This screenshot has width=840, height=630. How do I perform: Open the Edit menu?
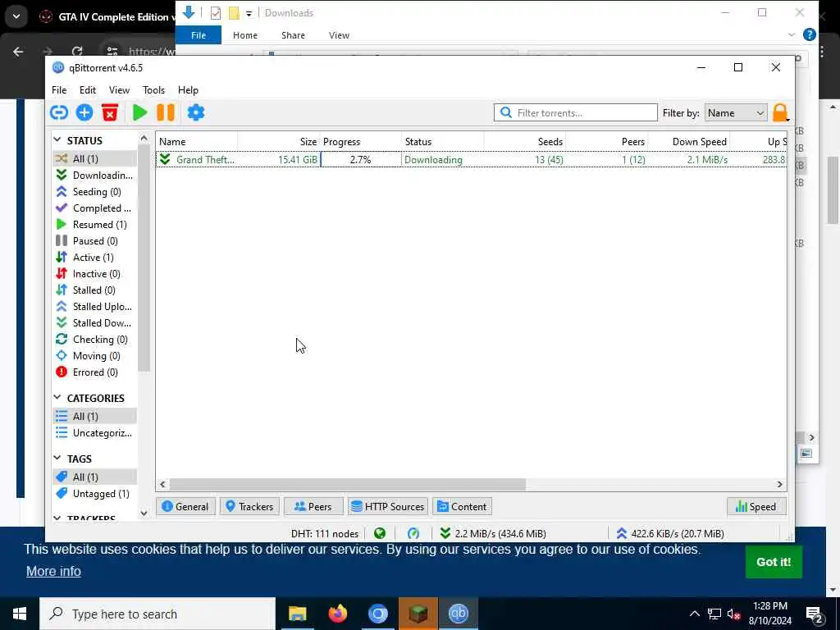coord(87,90)
